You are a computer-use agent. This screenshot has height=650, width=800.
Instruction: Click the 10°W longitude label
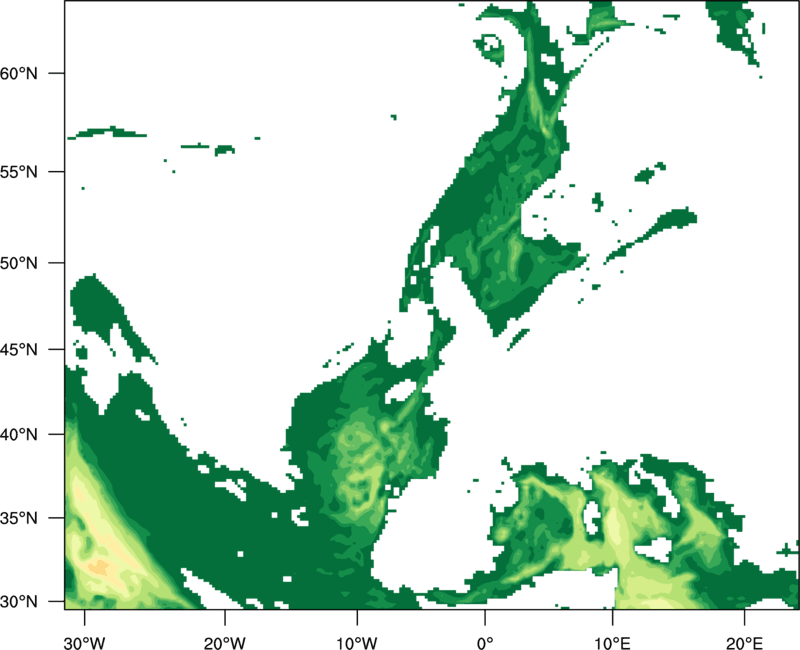click(x=357, y=643)
